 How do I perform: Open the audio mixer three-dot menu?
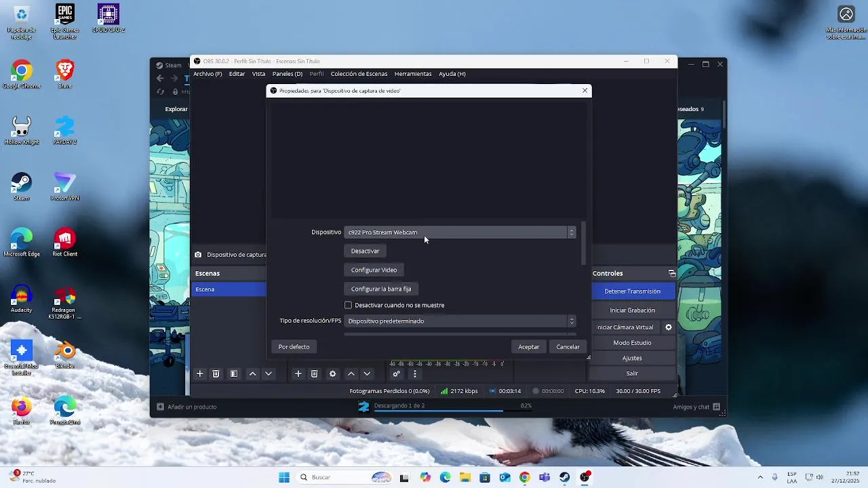click(x=414, y=373)
